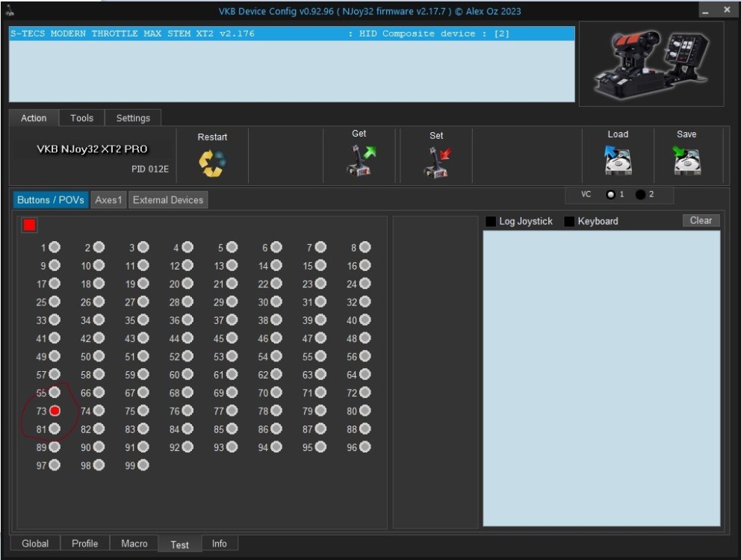Screen dimensions: 741x560
Task: Click the Load disk icon
Action: pos(618,160)
